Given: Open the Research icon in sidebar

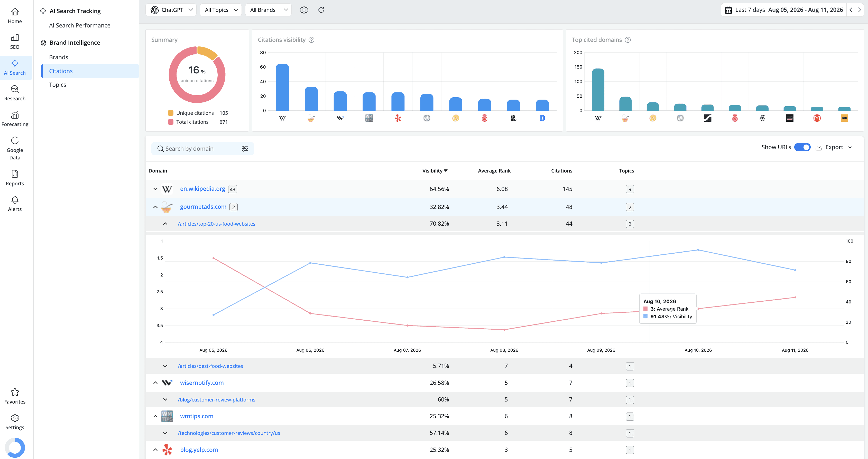Looking at the screenshot, I should tap(15, 89).
